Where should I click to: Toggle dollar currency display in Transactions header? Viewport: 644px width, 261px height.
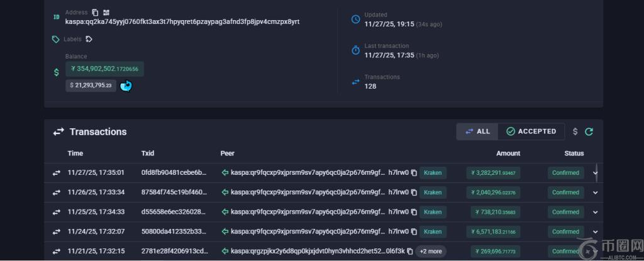[x=575, y=131]
